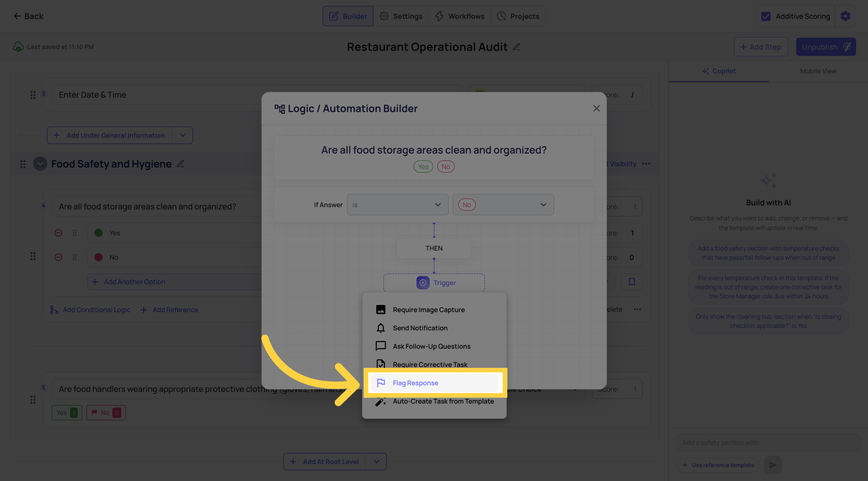This screenshot has width=868, height=481.
Task: Open the Settings tab
Action: click(401, 16)
